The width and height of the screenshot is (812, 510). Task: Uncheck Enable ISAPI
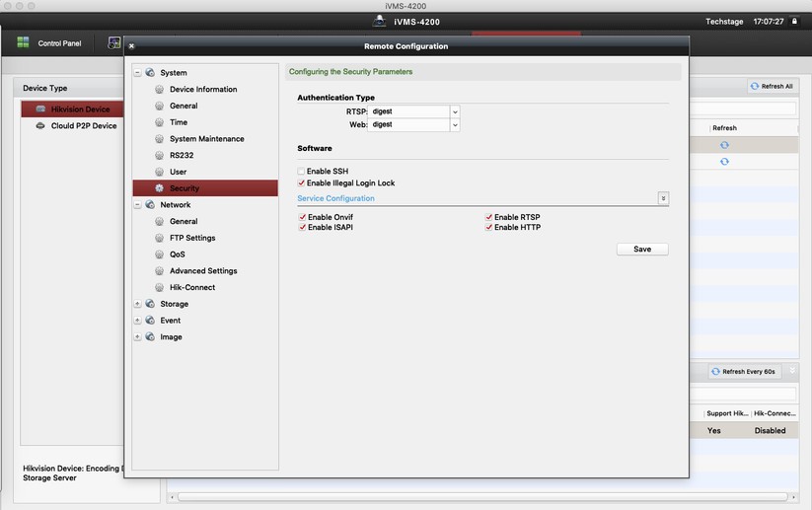(x=302, y=227)
